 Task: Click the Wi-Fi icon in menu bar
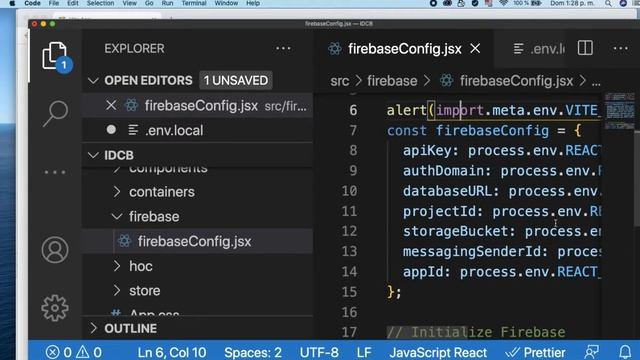coord(503,3)
